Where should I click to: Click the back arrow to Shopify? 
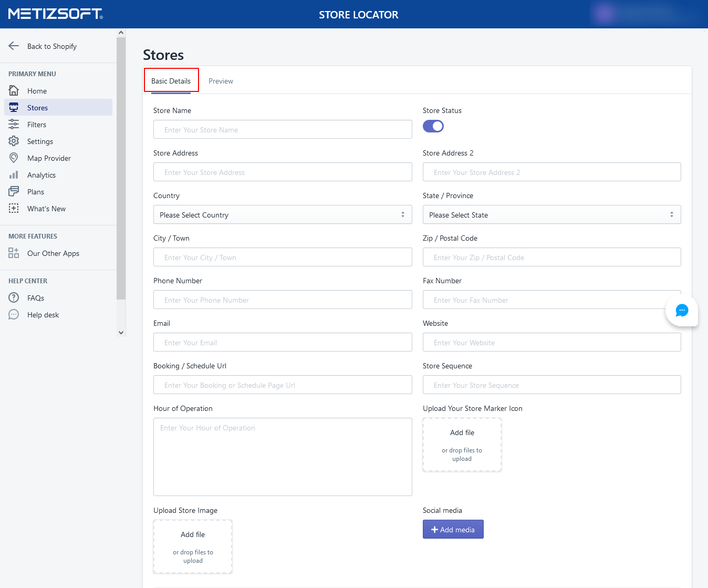(x=14, y=46)
